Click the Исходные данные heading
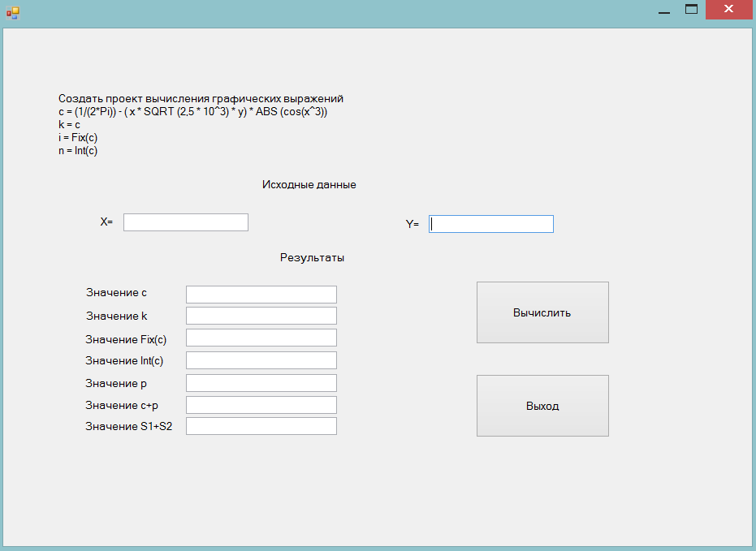 (309, 185)
